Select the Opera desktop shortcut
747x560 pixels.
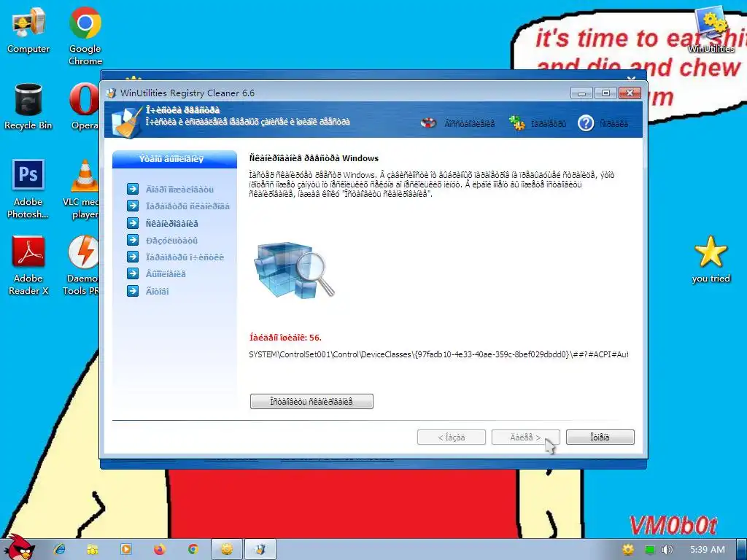coord(84,106)
